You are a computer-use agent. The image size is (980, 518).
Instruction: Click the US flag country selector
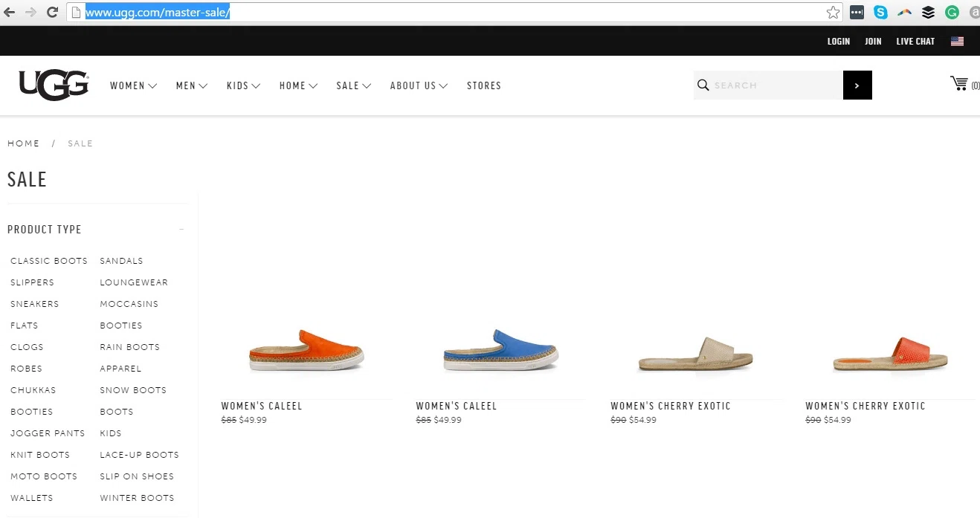tap(957, 42)
